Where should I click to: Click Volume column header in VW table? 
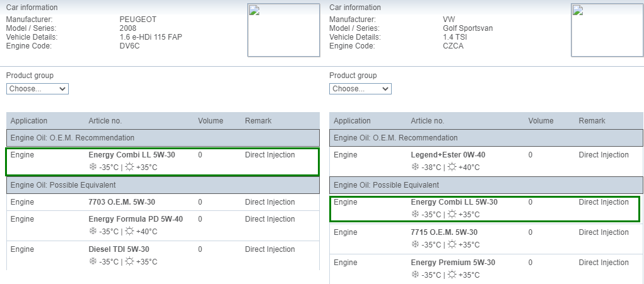click(541, 121)
